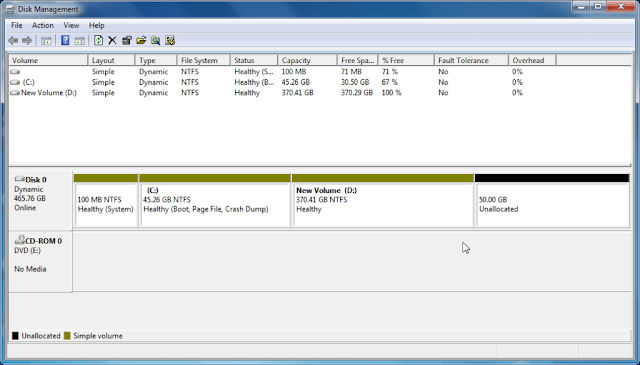Select the New Volume (D:) partition block
The image size is (640, 365).
[382, 200]
